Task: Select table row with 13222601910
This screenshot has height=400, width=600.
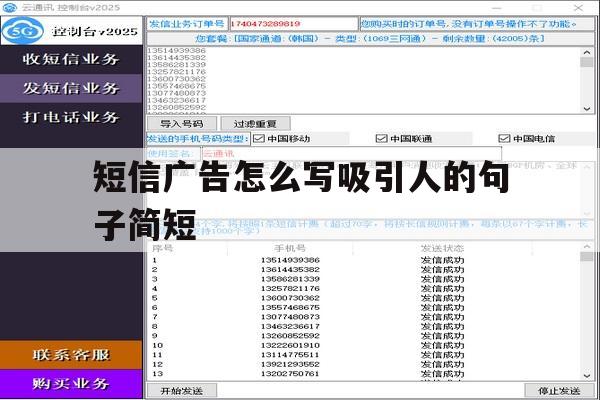Action: tap(364, 345)
